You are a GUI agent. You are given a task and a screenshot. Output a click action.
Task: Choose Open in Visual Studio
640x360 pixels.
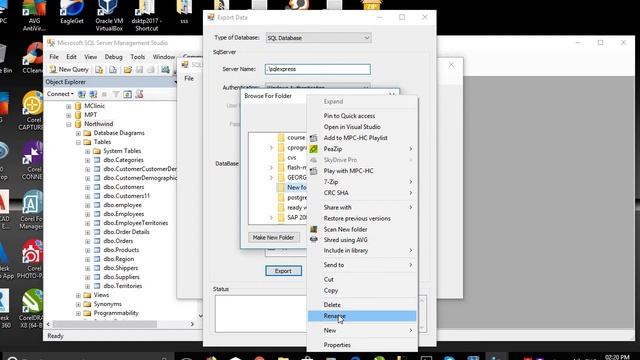pyautogui.click(x=362, y=127)
